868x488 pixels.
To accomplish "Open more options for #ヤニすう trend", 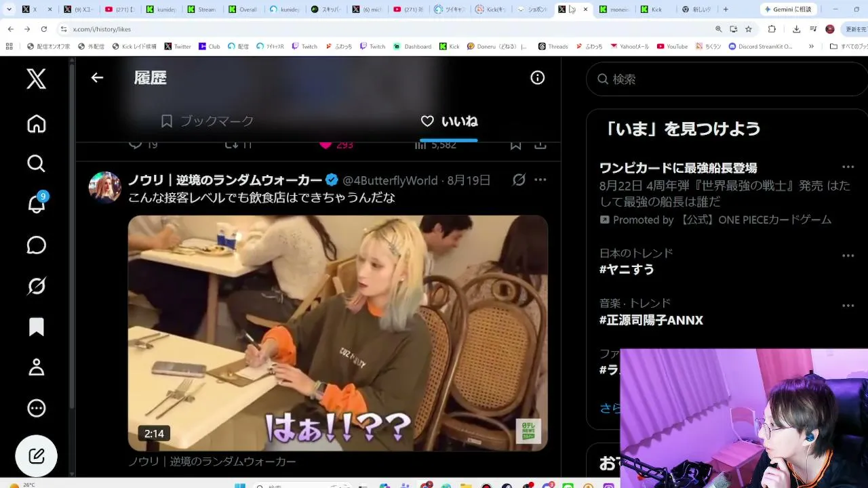I will tap(848, 256).
